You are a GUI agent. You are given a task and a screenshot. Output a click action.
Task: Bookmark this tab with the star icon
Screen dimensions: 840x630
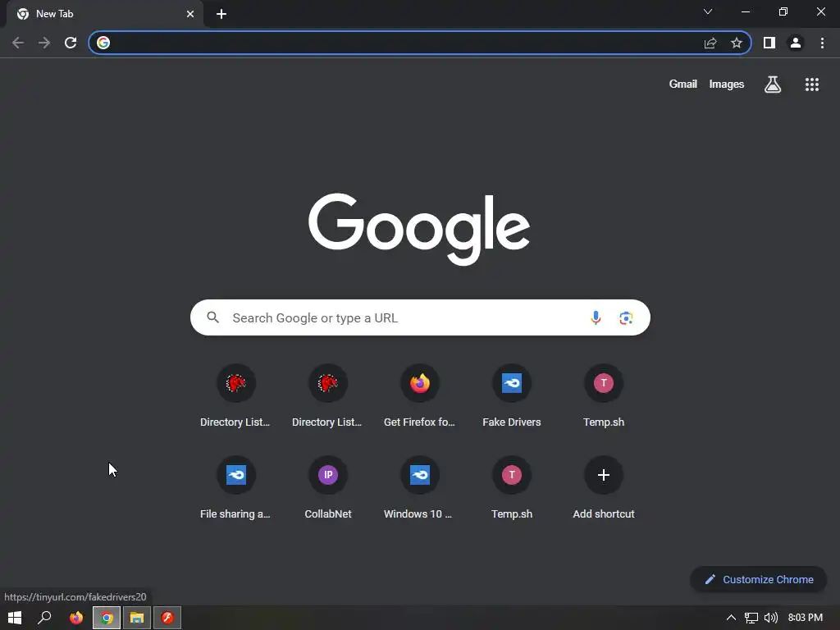(x=737, y=43)
